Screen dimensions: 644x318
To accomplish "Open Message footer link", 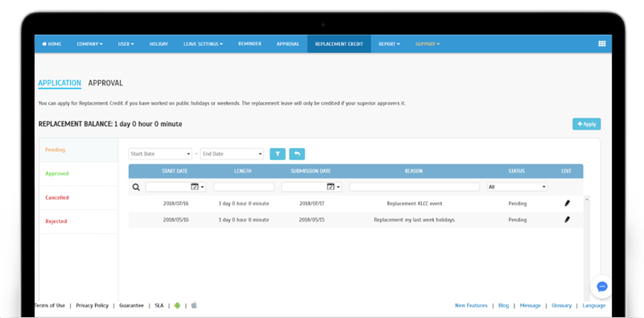I will (530, 306).
